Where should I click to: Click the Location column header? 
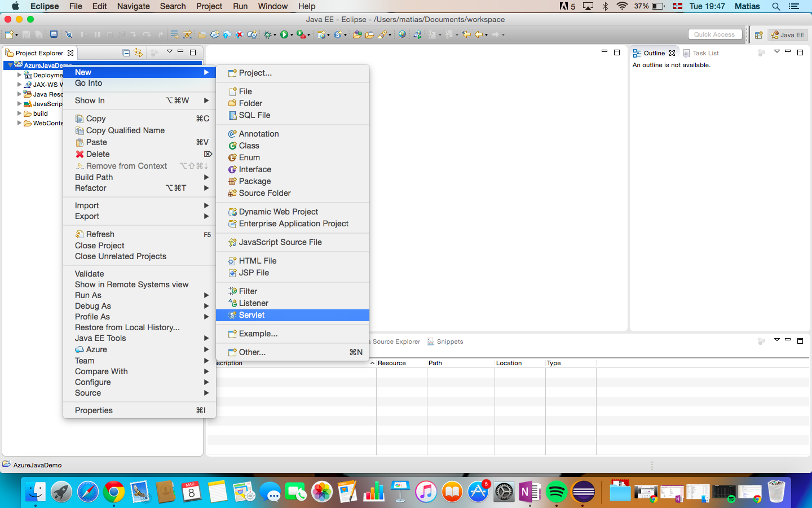coord(520,363)
